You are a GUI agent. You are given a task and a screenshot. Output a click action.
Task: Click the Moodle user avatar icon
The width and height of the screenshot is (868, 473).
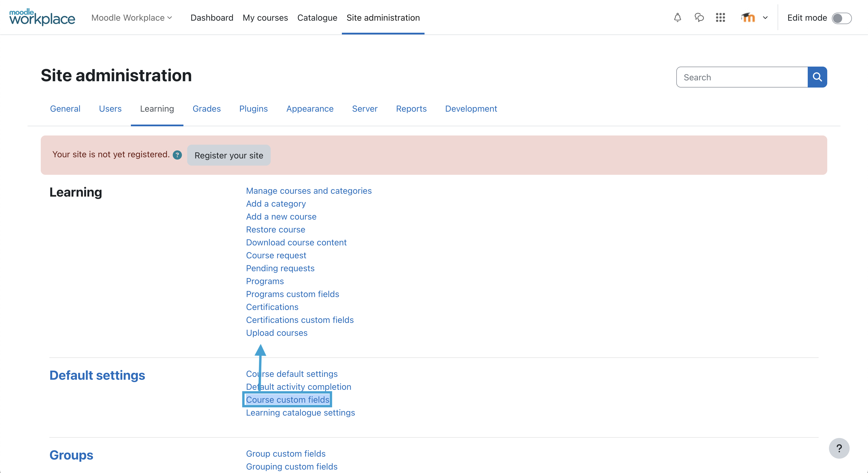pos(748,18)
